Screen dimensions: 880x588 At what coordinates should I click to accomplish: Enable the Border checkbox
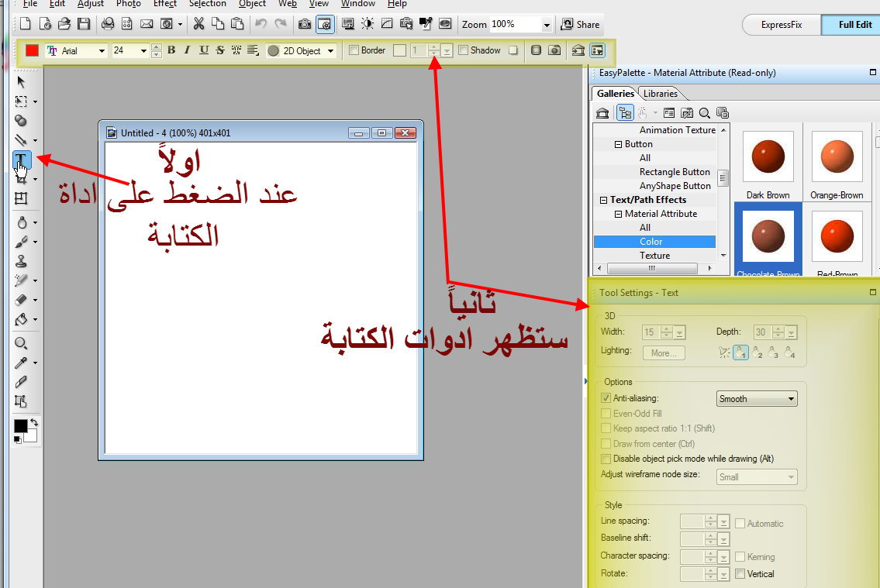(x=354, y=50)
